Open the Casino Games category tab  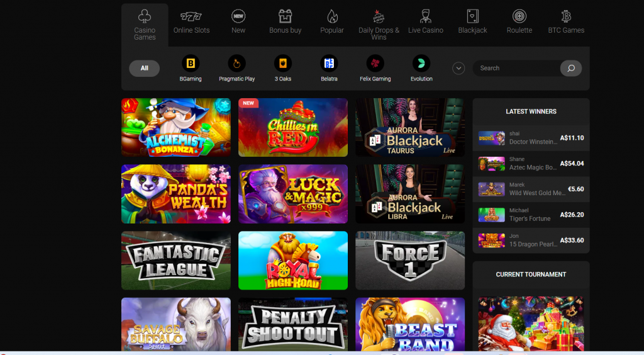tap(145, 25)
